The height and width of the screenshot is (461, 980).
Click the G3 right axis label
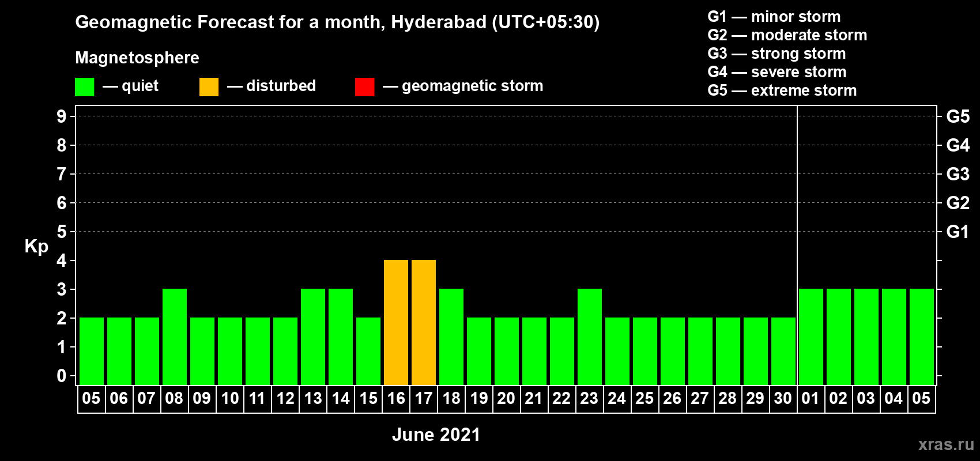(x=958, y=174)
